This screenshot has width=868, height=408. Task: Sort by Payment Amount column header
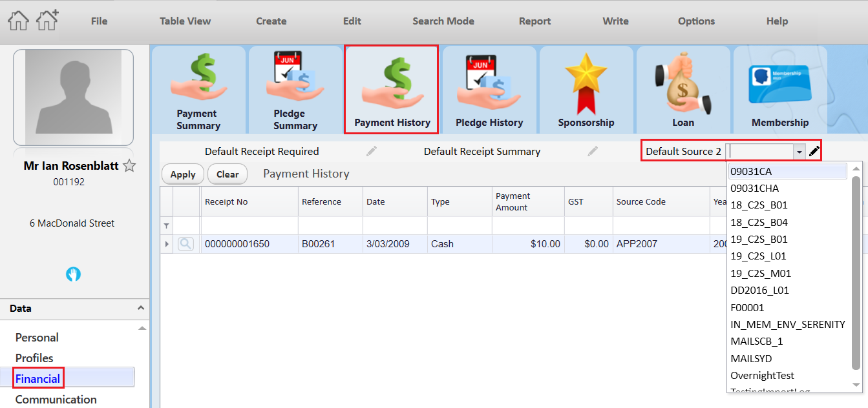point(527,201)
